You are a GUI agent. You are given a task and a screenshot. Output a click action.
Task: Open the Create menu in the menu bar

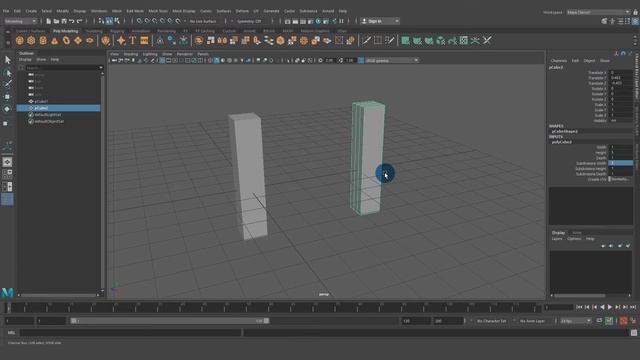pyautogui.click(x=31, y=11)
